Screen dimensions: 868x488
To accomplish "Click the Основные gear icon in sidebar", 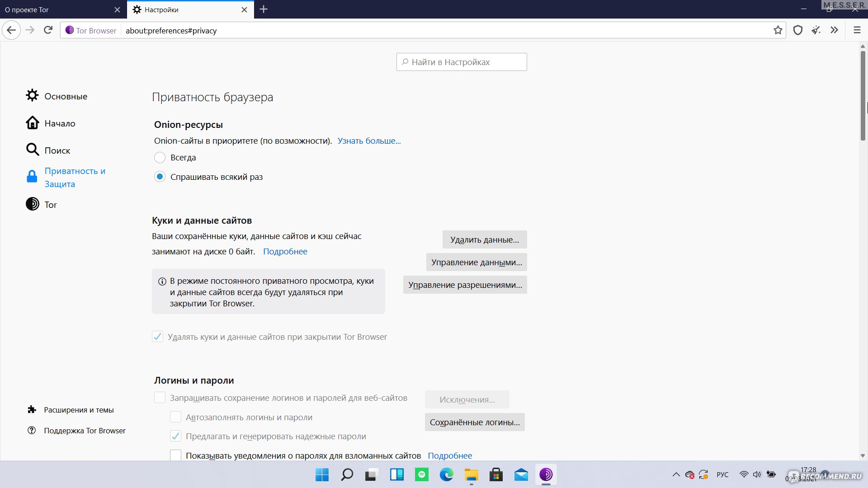I will tap(32, 95).
